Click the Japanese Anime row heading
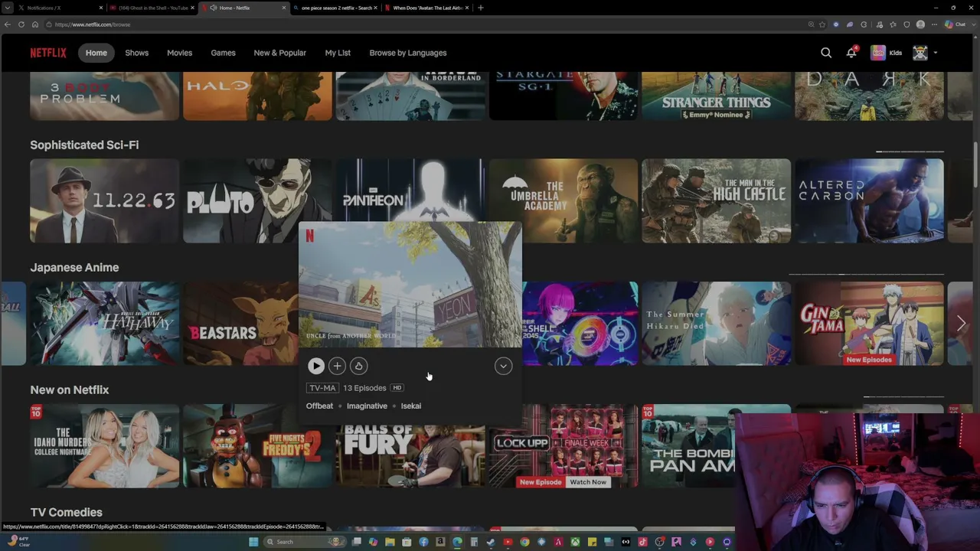Image resolution: width=980 pixels, height=551 pixels. tap(74, 267)
